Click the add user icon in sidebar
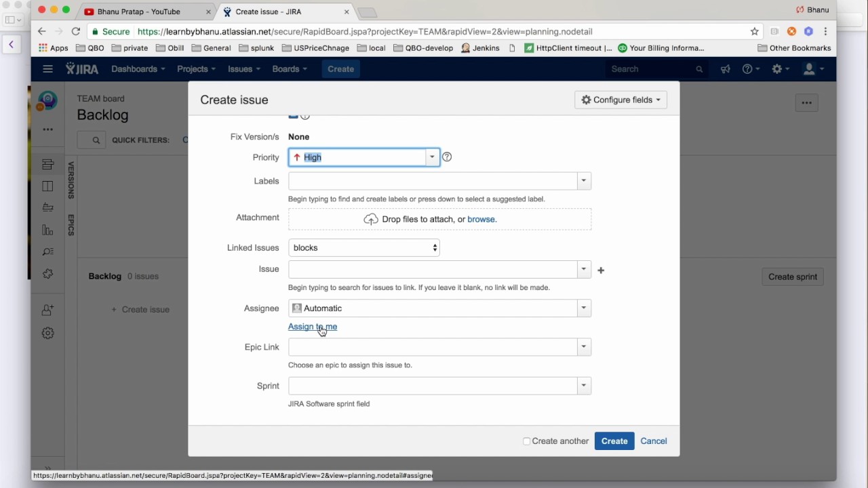 click(x=47, y=310)
